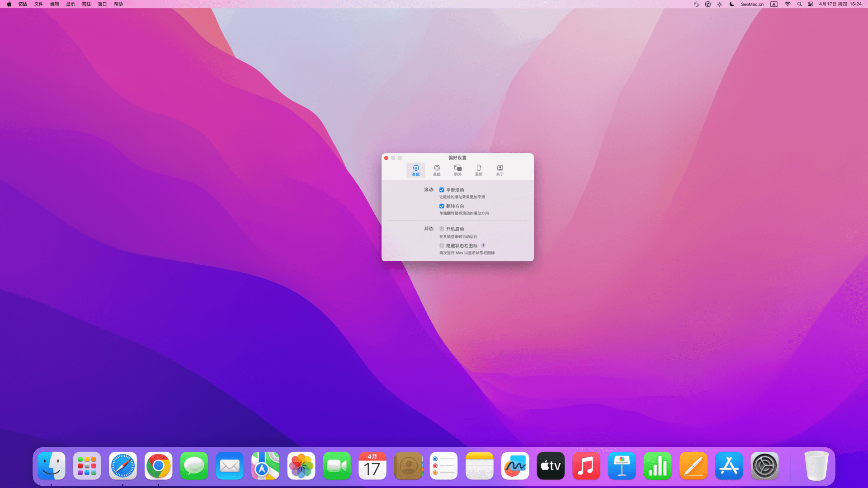Click the Apple menu logo
The width and height of the screenshot is (868, 488).
coord(9,4)
